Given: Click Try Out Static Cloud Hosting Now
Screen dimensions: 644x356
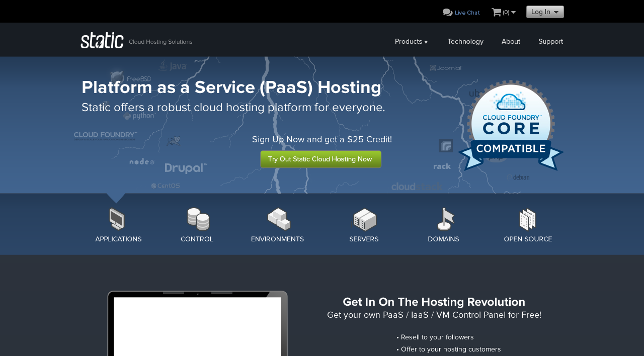Looking at the screenshot, I should (320, 159).
